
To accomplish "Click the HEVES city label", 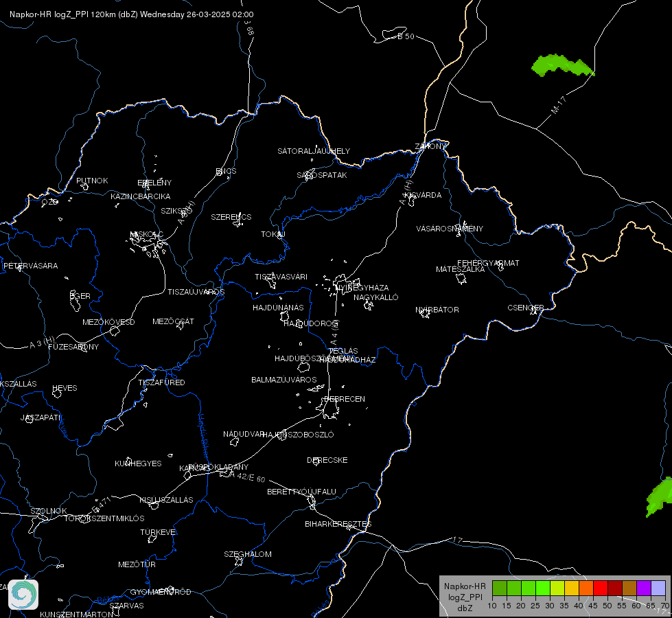I will tap(65, 388).
